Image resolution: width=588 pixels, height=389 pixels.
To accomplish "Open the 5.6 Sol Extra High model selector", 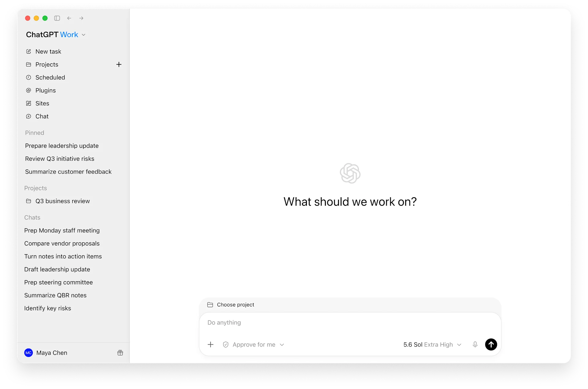I will coord(432,345).
